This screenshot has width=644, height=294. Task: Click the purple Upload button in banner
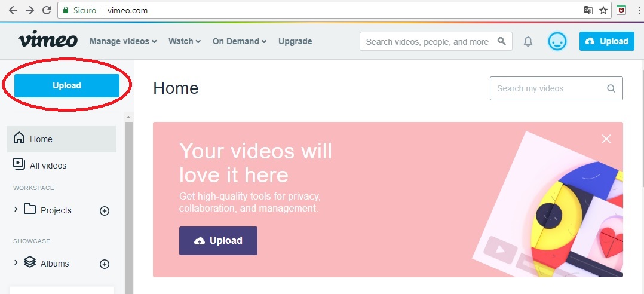coord(218,241)
